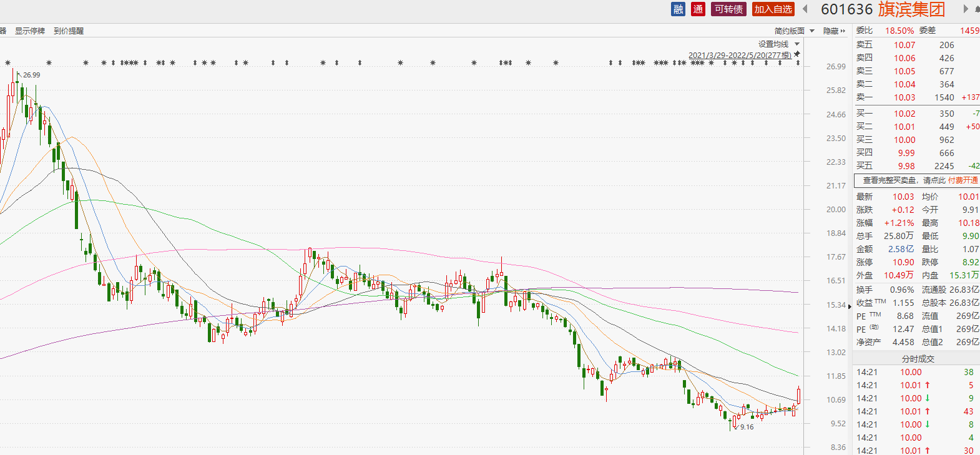Click the 分时成交 section header
This screenshot has width=980, height=455.
pyautogui.click(x=918, y=359)
